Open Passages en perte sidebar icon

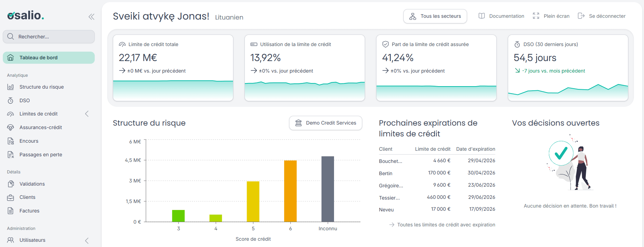coord(11,155)
